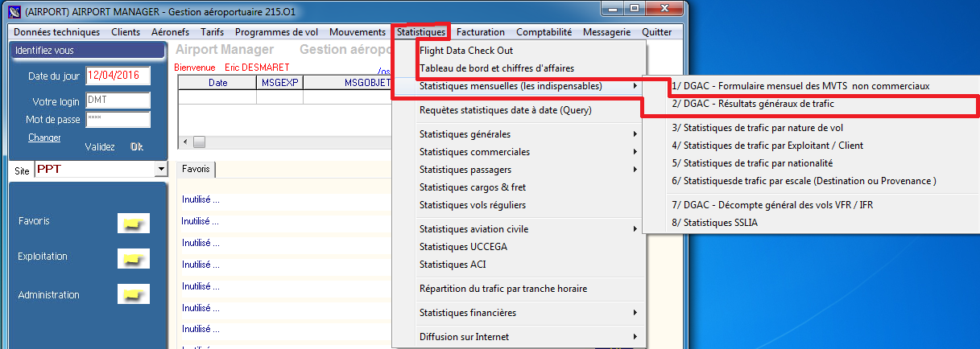The image size is (980, 349).
Task: Click the Airport Manager title bar icon
Action: (x=13, y=12)
